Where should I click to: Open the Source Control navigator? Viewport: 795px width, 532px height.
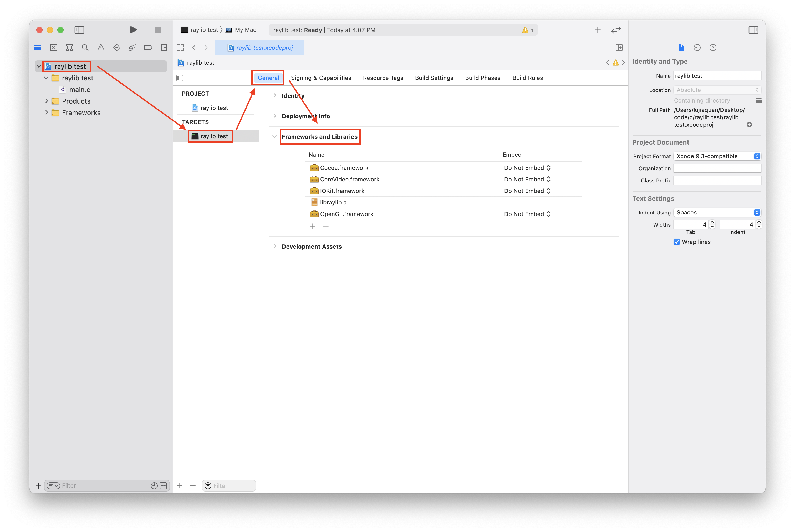click(54, 48)
